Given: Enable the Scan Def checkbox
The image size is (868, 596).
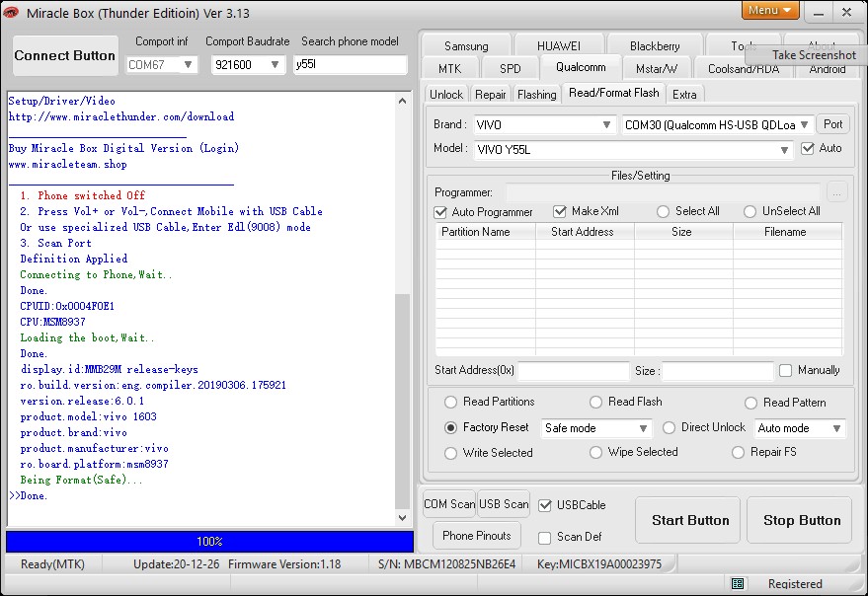Looking at the screenshot, I should coord(545,538).
